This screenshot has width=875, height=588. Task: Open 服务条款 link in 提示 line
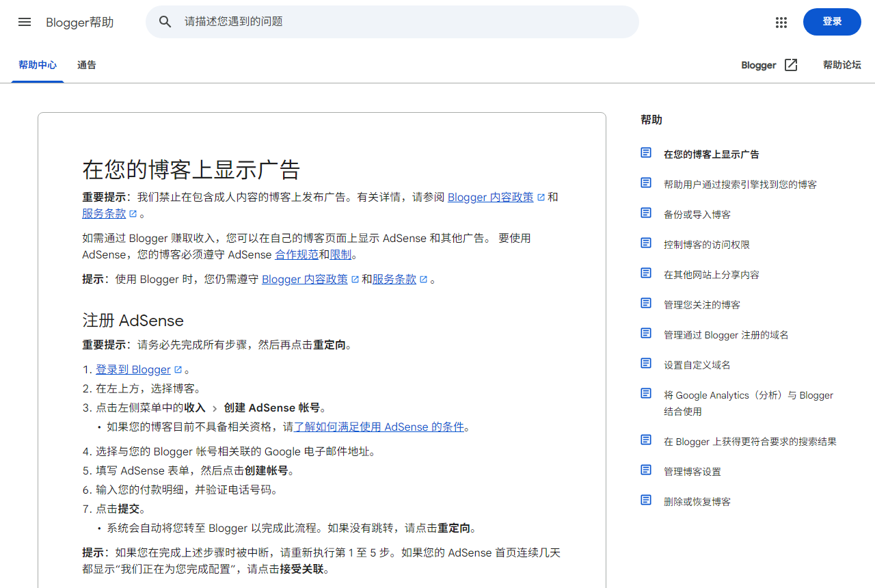tap(394, 279)
